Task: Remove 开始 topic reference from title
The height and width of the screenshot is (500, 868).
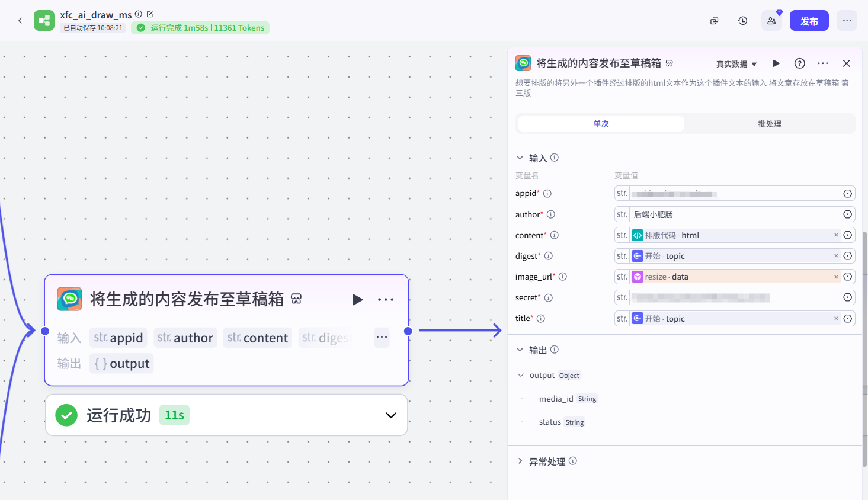Action: tap(836, 319)
